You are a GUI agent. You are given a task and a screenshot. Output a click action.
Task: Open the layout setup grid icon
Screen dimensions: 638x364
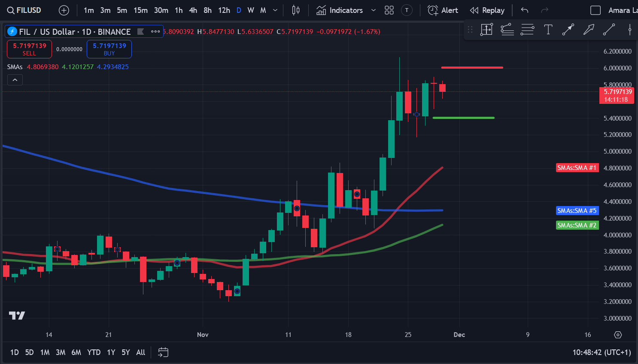coord(389,10)
